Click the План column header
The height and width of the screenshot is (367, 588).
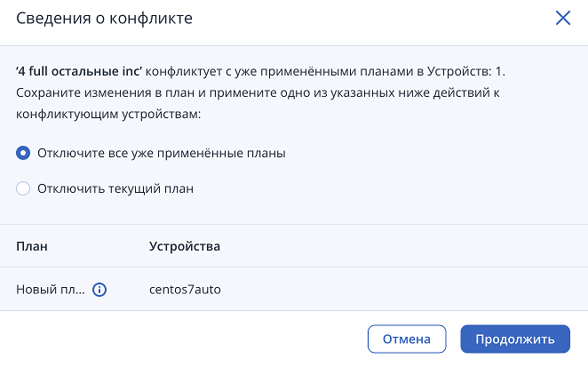(x=32, y=246)
